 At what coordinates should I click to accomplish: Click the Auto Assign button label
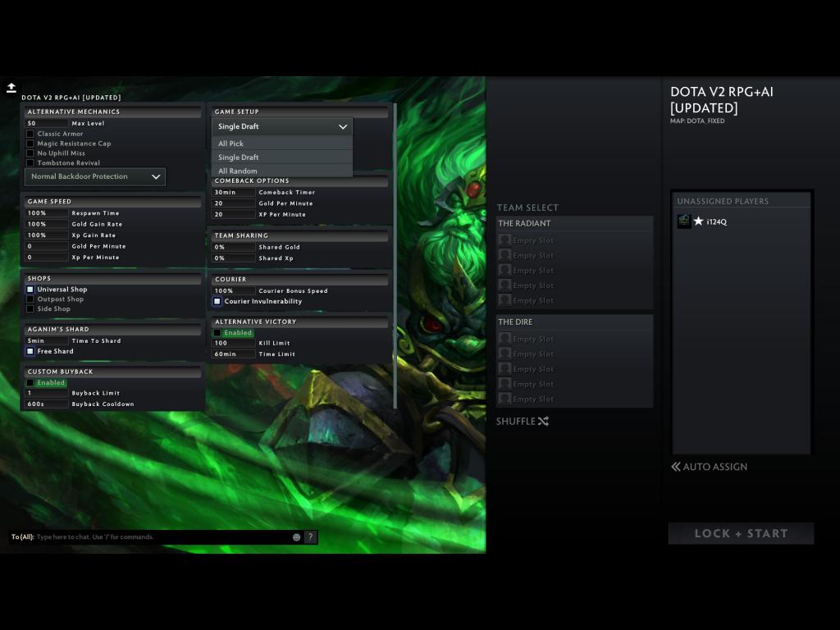coord(715,467)
